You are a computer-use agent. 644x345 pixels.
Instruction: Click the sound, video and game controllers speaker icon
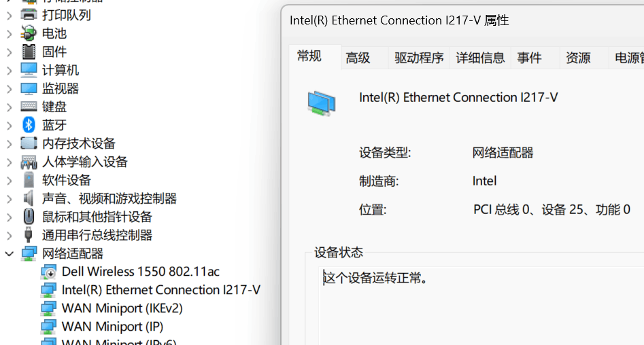pyautogui.click(x=29, y=198)
